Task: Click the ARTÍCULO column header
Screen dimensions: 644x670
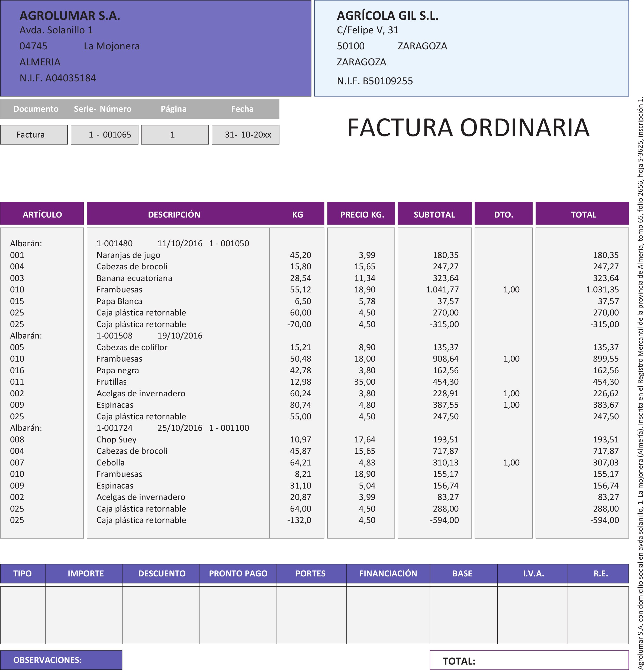Action: point(42,214)
